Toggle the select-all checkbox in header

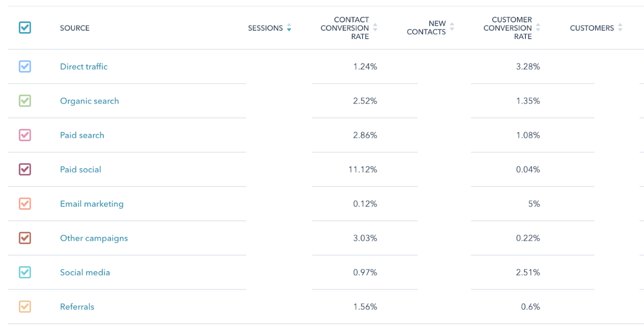pyautogui.click(x=24, y=27)
